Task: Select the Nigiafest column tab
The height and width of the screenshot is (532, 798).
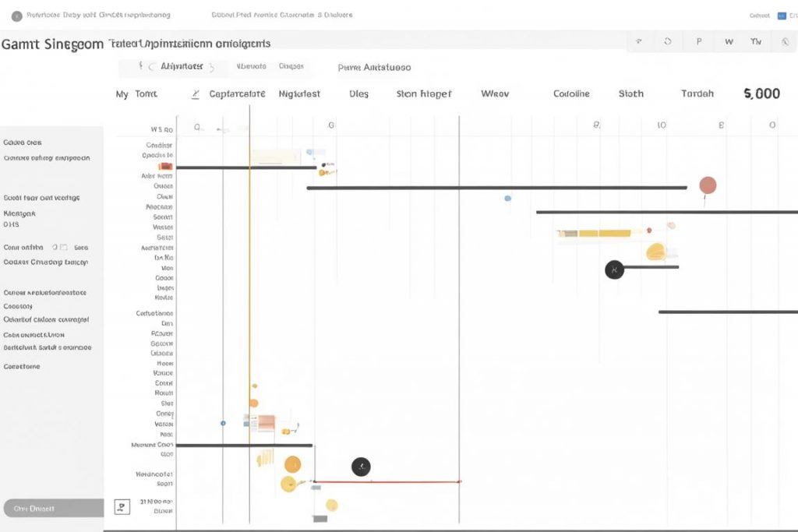Action: (x=299, y=94)
